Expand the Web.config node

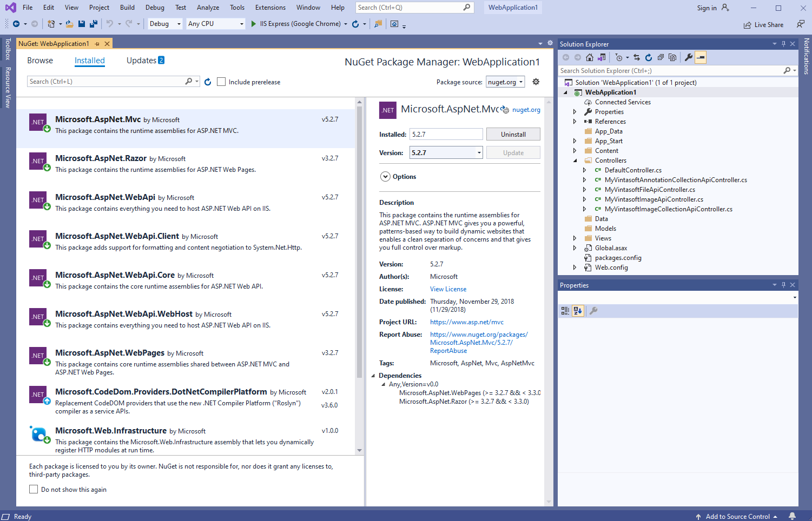tap(575, 268)
